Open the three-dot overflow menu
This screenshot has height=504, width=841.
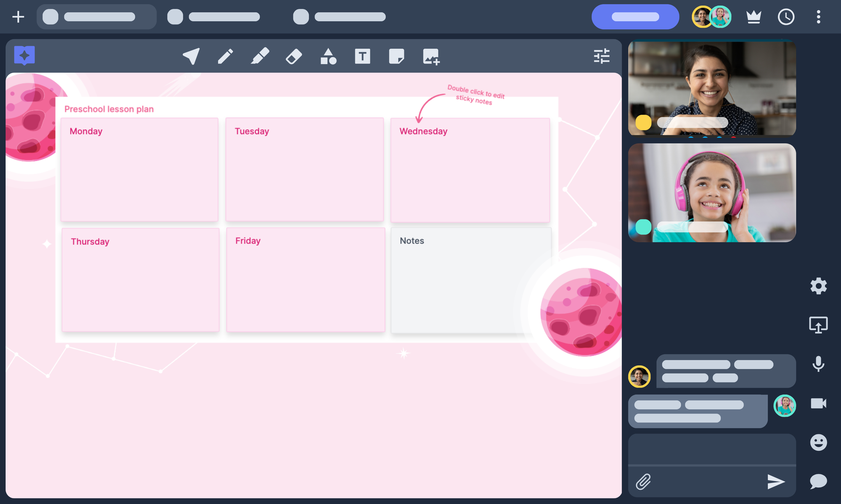(819, 17)
